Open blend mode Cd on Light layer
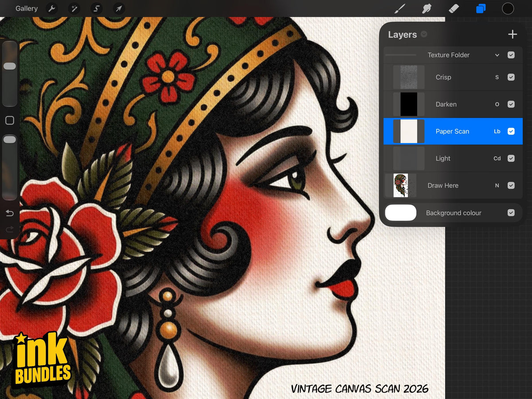The width and height of the screenshot is (532, 399). tap(497, 158)
